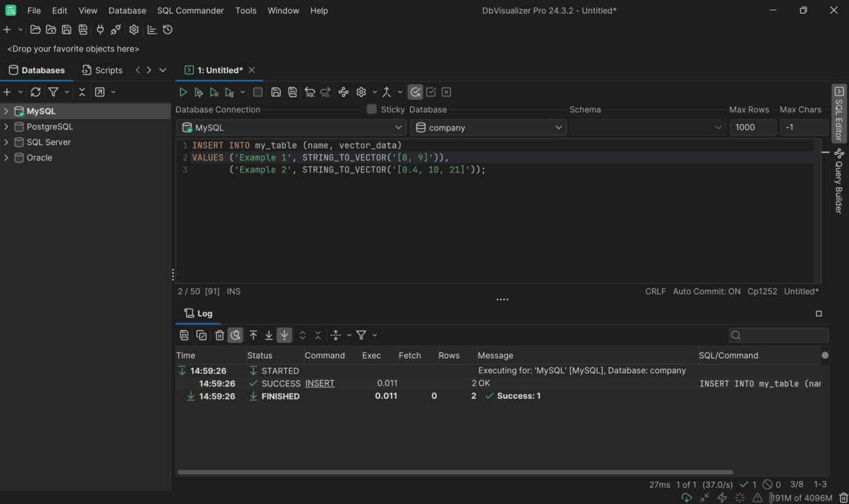
Task: Expand the MySQL database tree node
Action: tap(5, 111)
